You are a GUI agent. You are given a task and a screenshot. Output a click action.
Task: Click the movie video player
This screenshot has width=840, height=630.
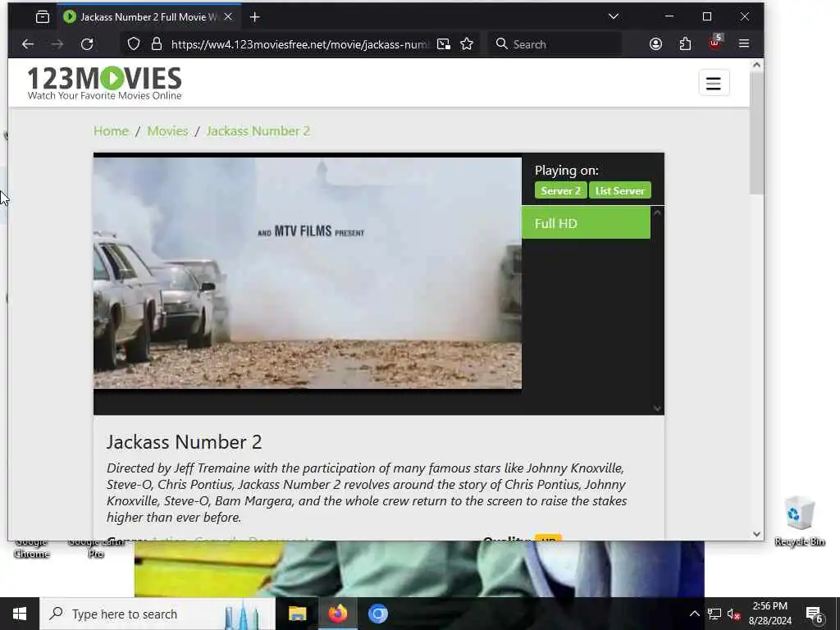(x=308, y=272)
